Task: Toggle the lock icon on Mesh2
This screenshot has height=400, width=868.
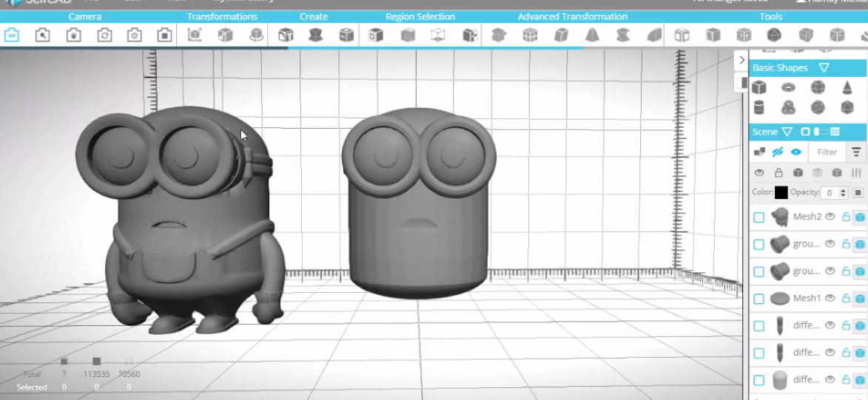Action: (x=846, y=217)
